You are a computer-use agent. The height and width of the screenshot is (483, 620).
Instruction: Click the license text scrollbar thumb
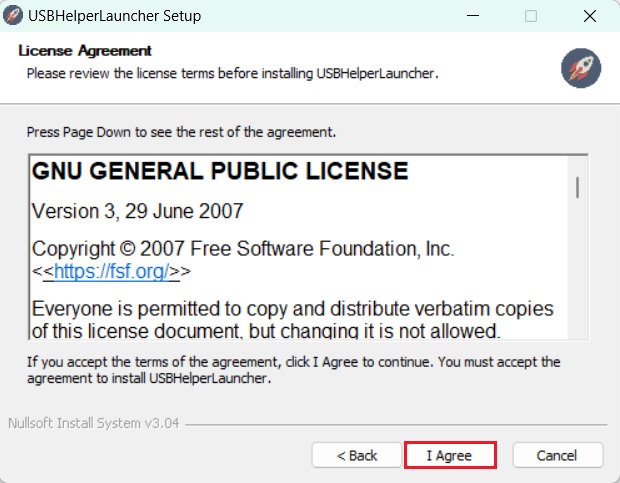point(578,187)
